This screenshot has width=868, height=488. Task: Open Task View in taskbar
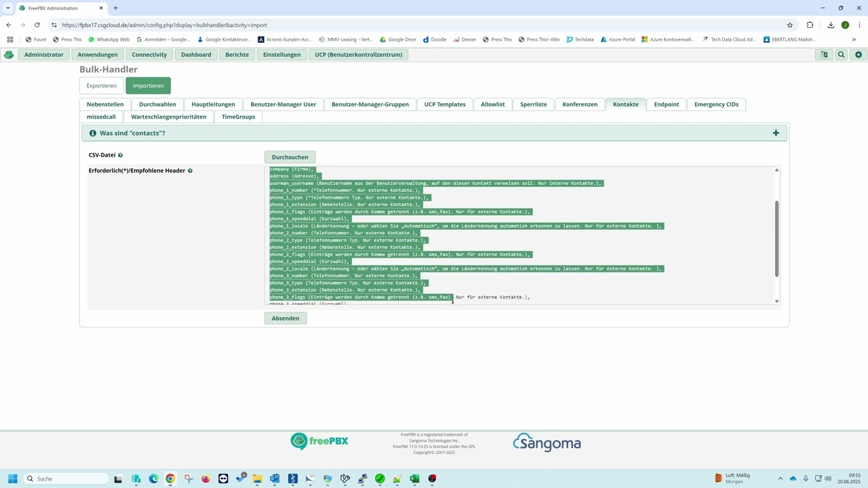pos(118,479)
